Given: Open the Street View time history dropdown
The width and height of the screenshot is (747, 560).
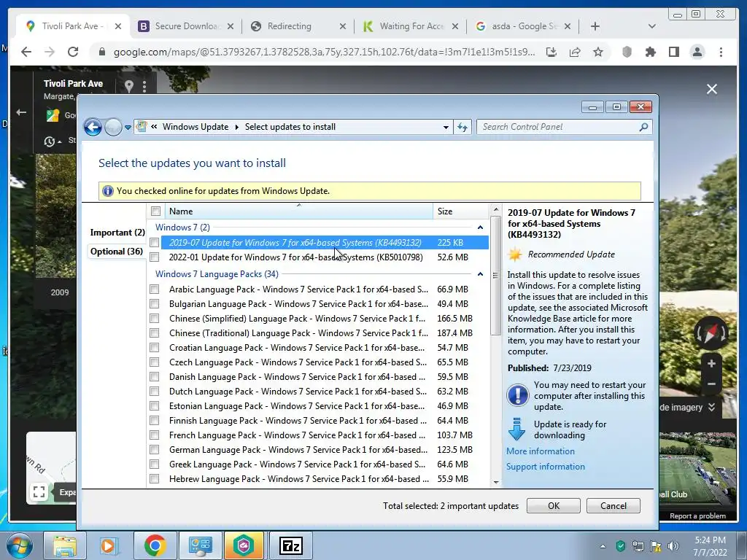Looking at the screenshot, I should (53, 141).
